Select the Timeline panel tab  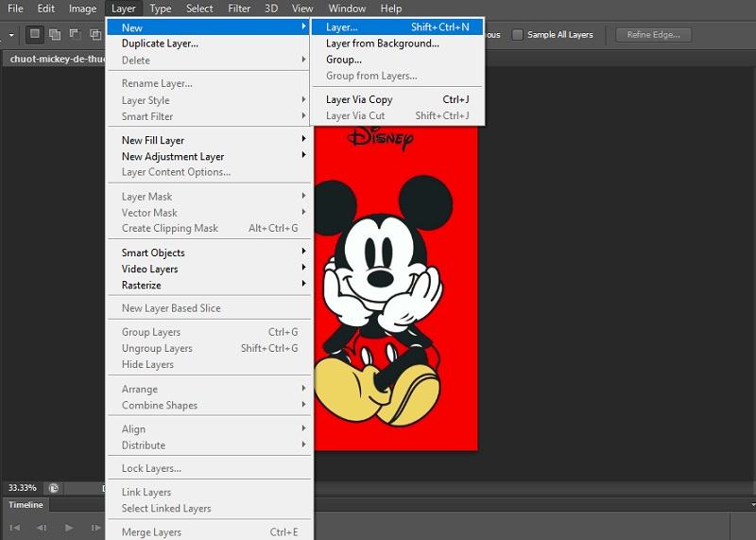click(x=26, y=505)
